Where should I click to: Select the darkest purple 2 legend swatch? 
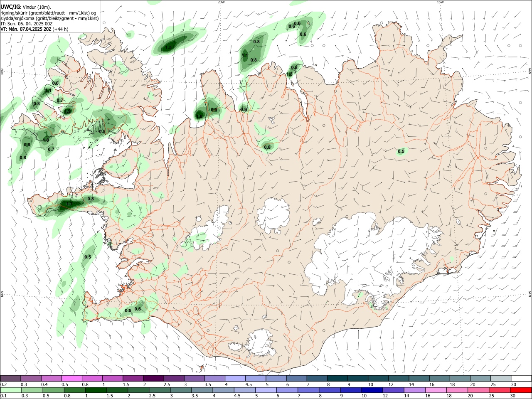click(x=153, y=378)
